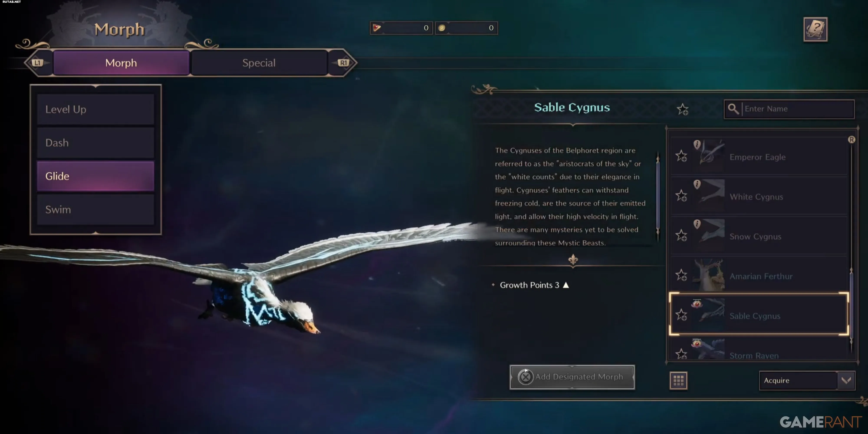Select the Swim menu entry

click(x=96, y=210)
